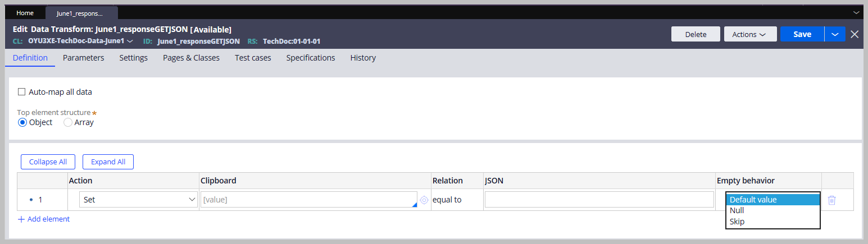Click into the JSON input field
868x244 pixels.
click(599, 200)
